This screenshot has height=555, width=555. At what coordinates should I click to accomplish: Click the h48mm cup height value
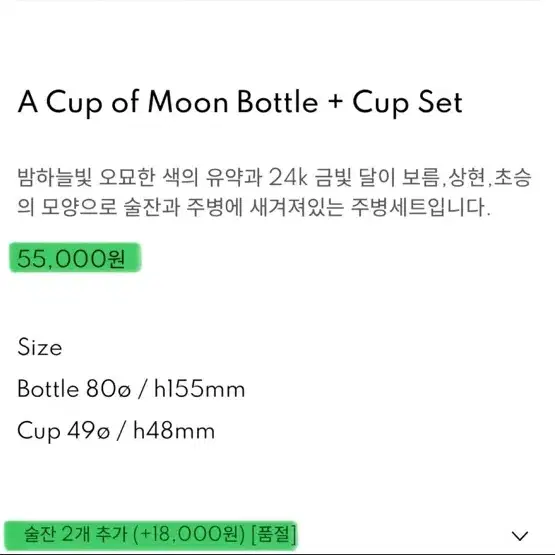(x=174, y=431)
